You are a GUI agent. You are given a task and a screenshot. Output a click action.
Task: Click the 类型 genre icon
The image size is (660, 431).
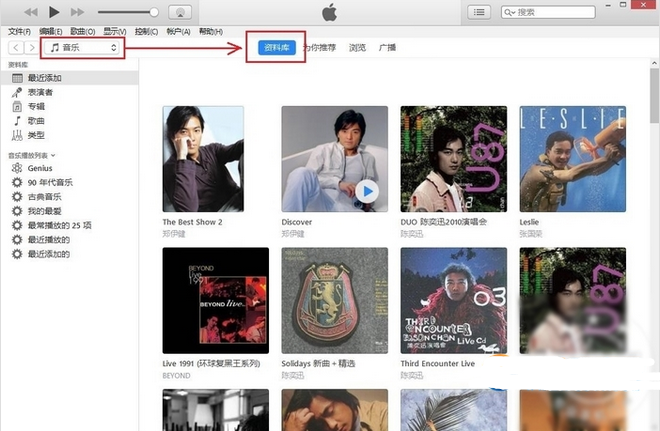click(17, 135)
